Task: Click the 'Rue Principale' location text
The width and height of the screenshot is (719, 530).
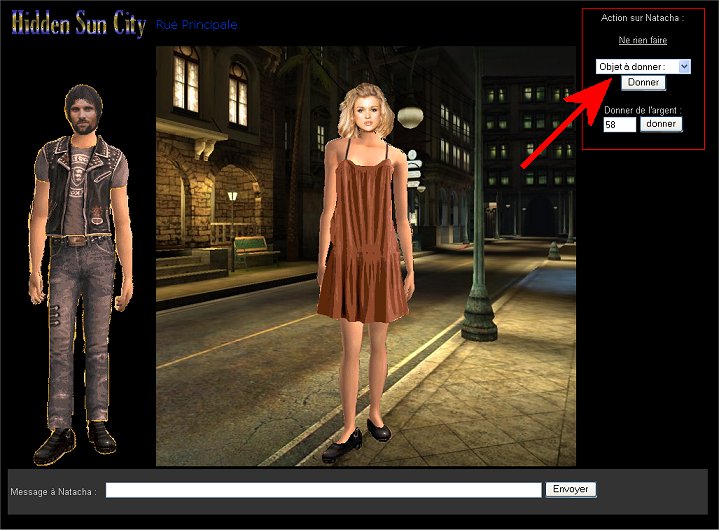Action: click(x=197, y=25)
